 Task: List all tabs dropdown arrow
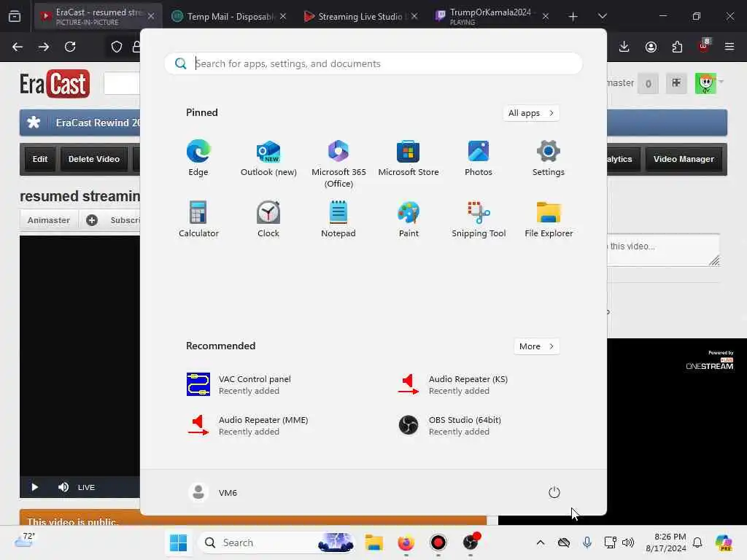(x=602, y=16)
